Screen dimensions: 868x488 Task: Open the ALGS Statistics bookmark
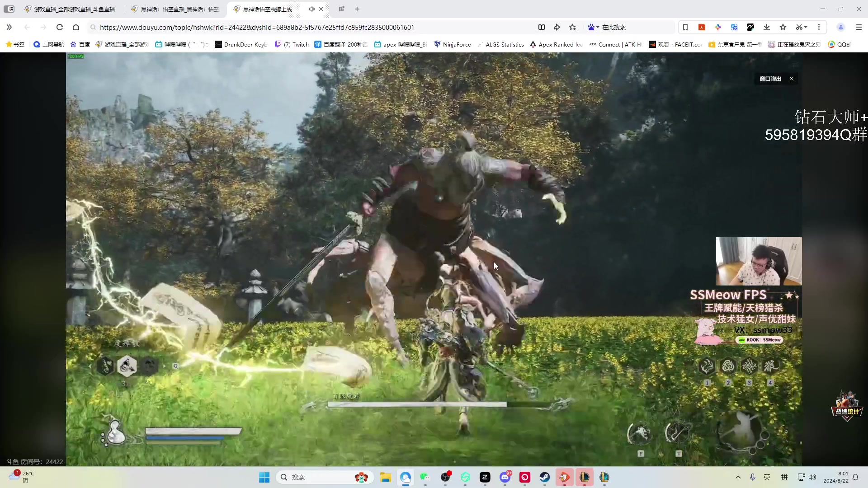coord(500,44)
